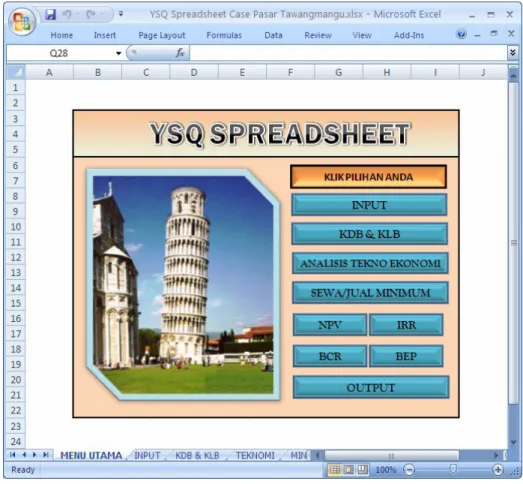Click the Zoom In plus button
This screenshot has height=484, width=523.
tap(498, 470)
